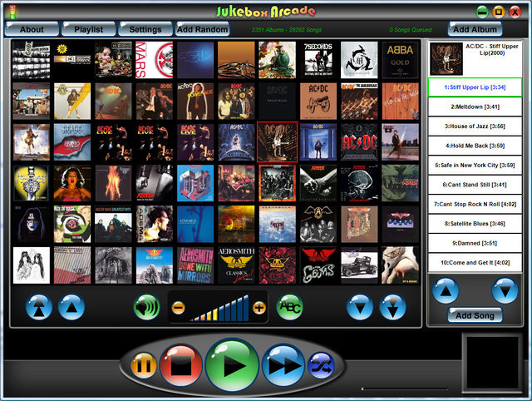Select track 5: Safe in New York City
Image resolution: width=532 pixels, height=401 pixels.
click(x=475, y=165)
